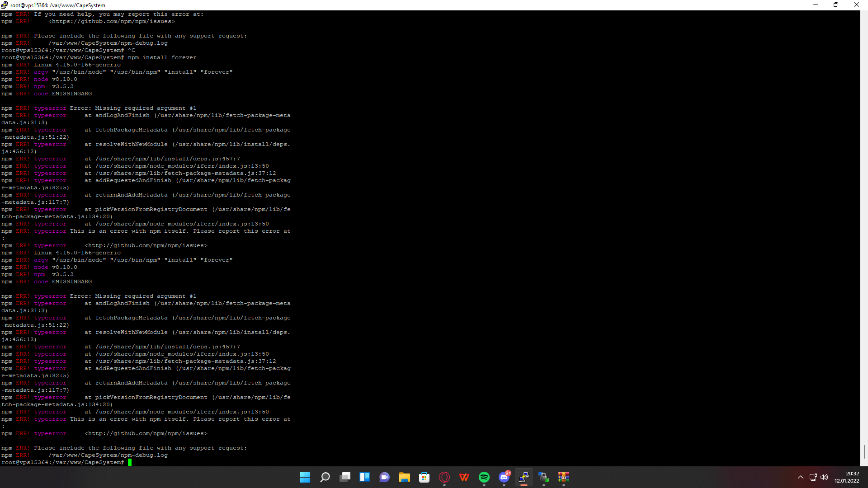Open clock and date 20:32 flyout
This screenshot has height=488, width=868.
pyautogui.click(x=847, y=477)
